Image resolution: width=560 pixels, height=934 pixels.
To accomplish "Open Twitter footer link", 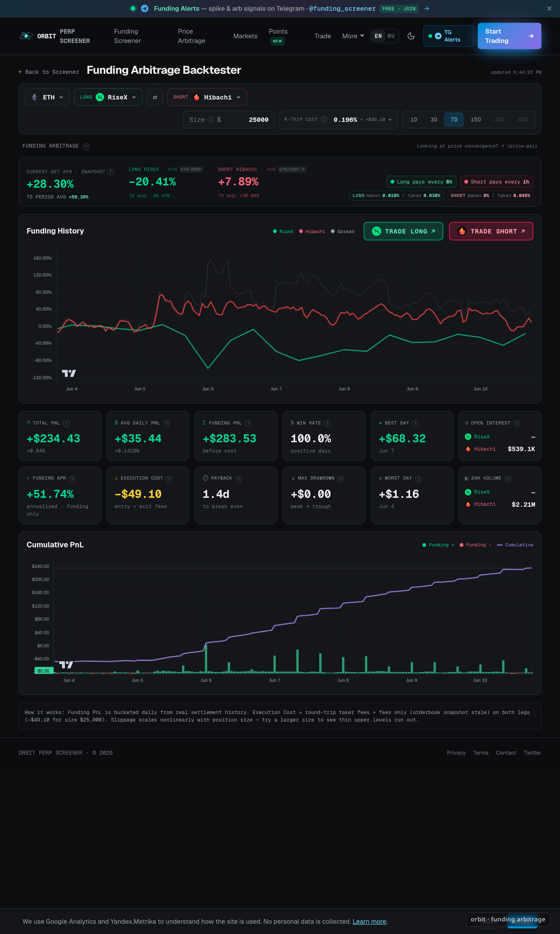I will pos(532,753).
